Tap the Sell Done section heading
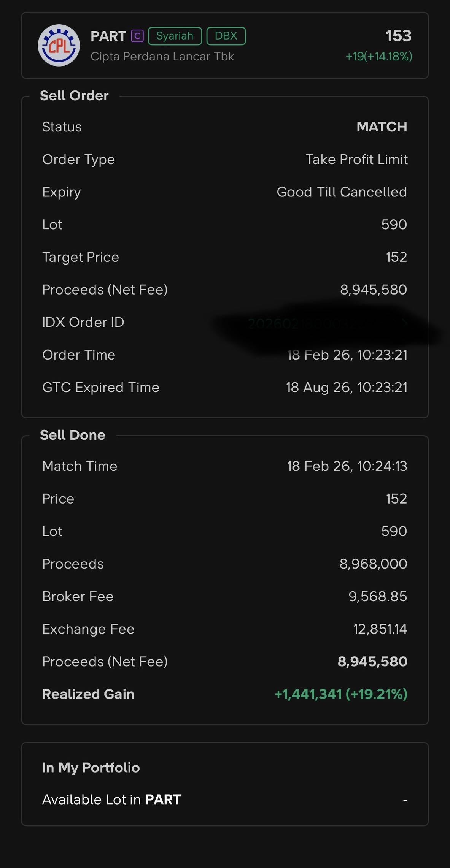The height and width of the screenshot is (868, 450). click(x=73, y=435)
